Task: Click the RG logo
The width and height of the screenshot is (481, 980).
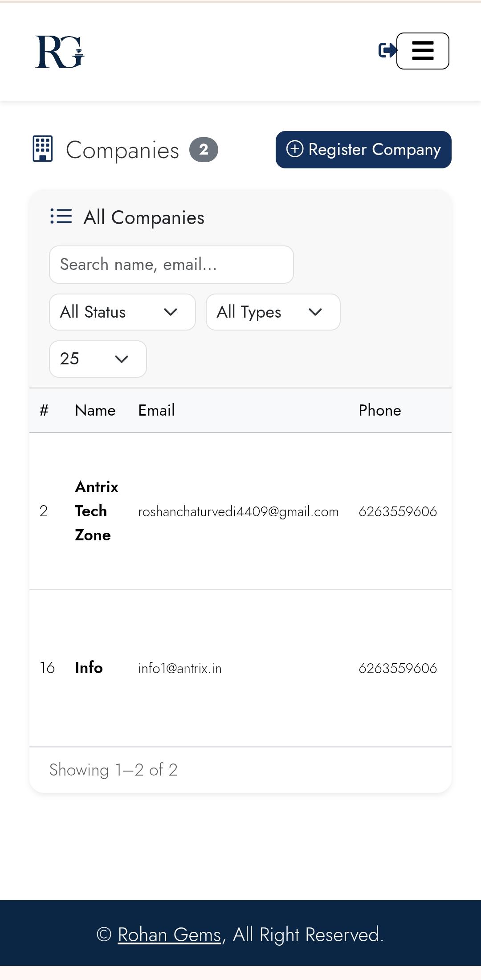Action: tap(60, 52)
